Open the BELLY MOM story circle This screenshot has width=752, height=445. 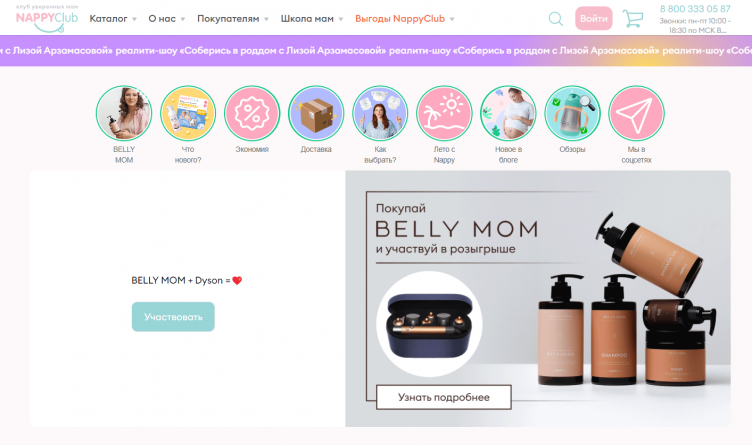(124, 113)
